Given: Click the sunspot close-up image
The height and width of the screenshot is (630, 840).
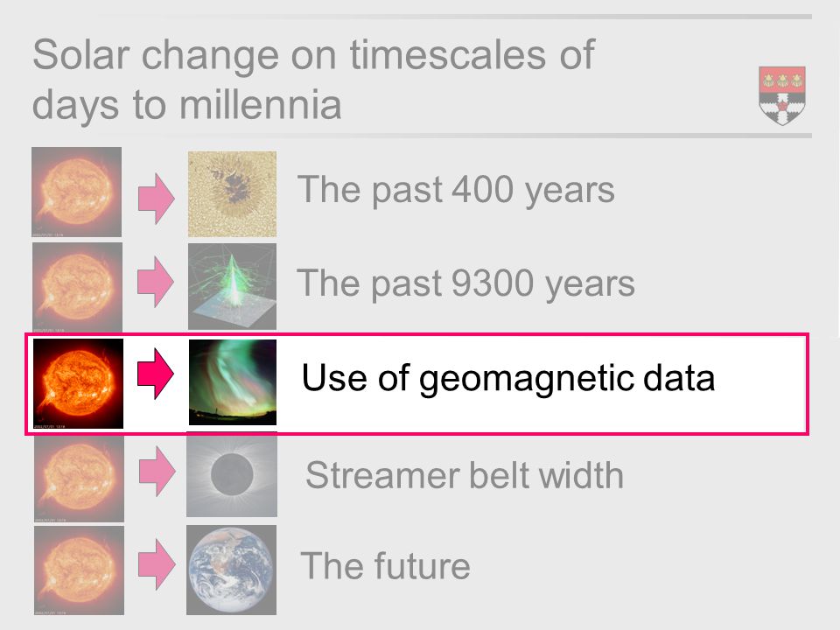Looking at the screenshot, I should 232,194.
